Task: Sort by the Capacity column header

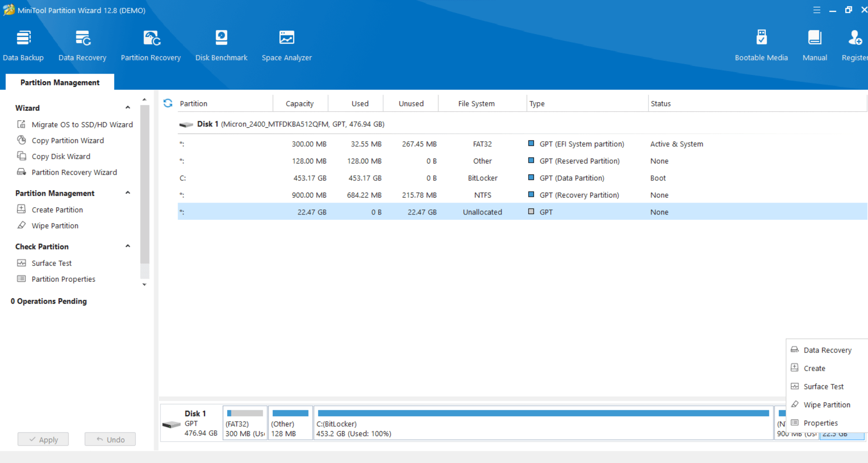Action: click(x=300, y=104)
